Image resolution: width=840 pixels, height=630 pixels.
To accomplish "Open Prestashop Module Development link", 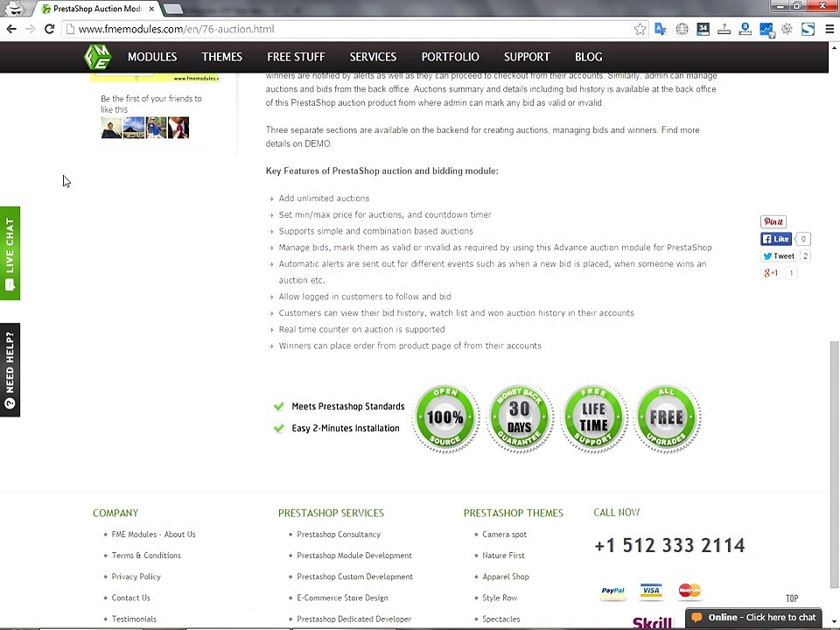I will click(x=354, y=556).
